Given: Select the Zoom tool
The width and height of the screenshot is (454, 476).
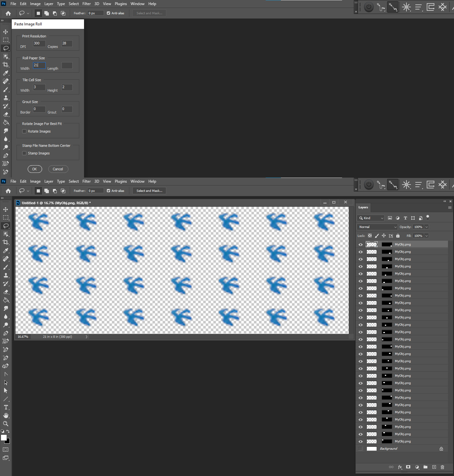Looking at the screenshot, I should click(6, 424).
